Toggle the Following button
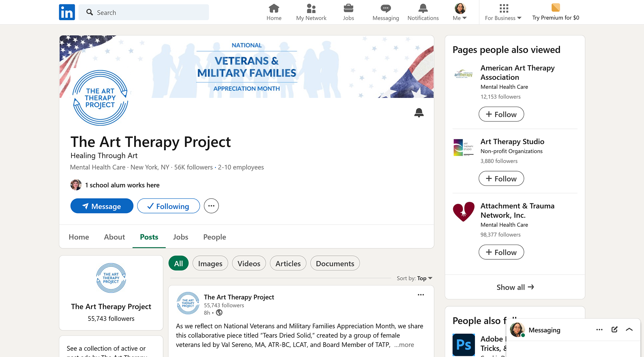This screenshot has width=644, height=357. (168, 206)
